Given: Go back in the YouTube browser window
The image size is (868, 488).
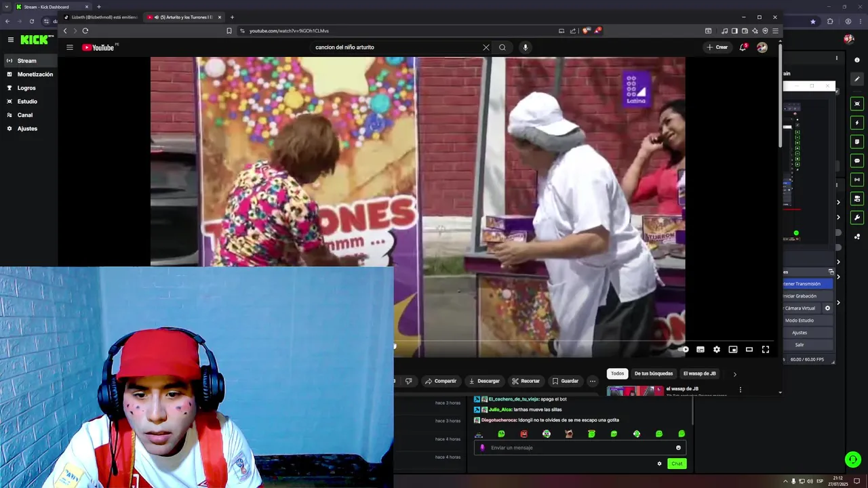Looking at the screenshot, I should pos(65,30).
